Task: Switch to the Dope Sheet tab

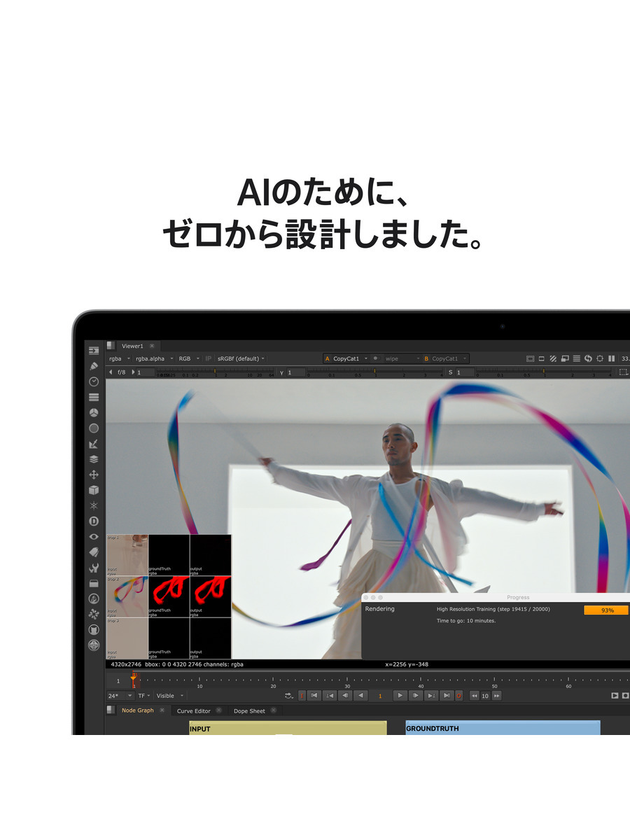Action: tap(249, 710)
